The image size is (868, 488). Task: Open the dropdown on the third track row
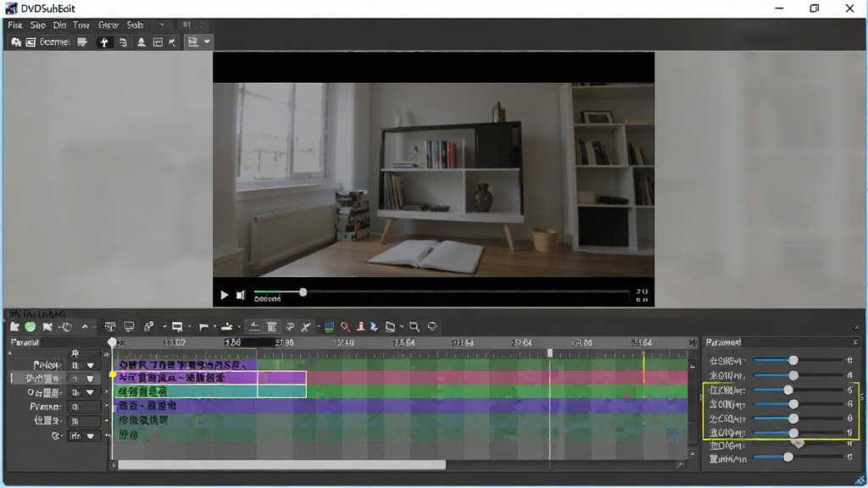pyautogui.click(x=90, y=393)
